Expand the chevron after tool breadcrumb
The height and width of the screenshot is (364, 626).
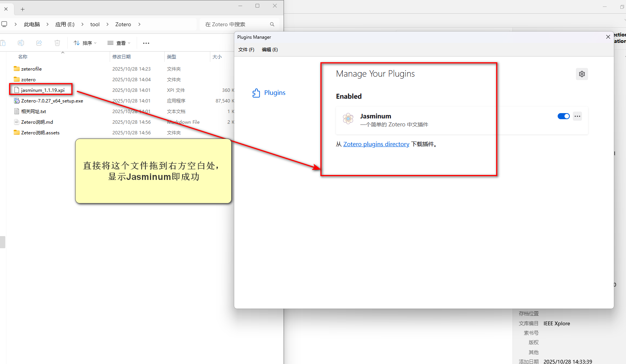coord(107,24)
